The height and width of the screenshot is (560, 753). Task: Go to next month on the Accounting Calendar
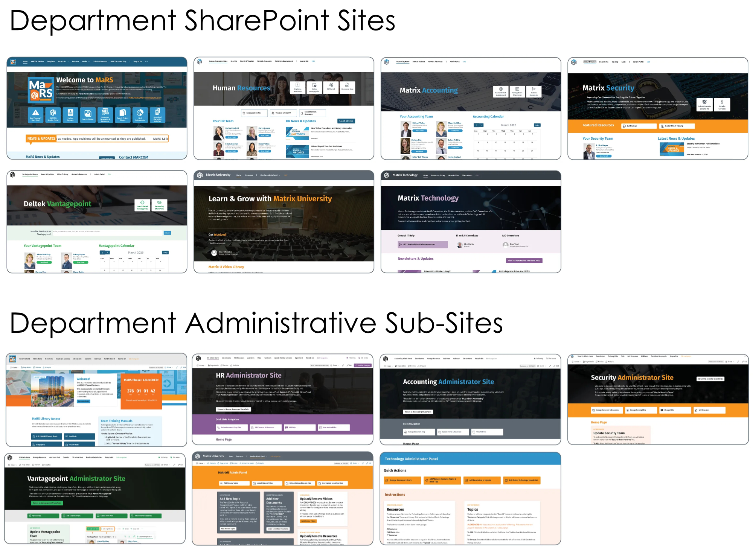481,125
